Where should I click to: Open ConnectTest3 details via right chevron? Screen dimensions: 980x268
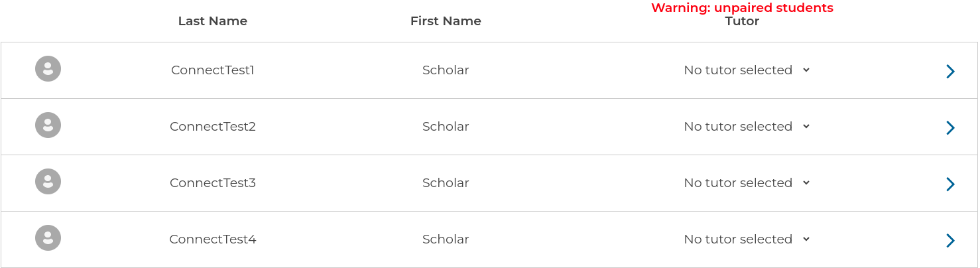950,184
